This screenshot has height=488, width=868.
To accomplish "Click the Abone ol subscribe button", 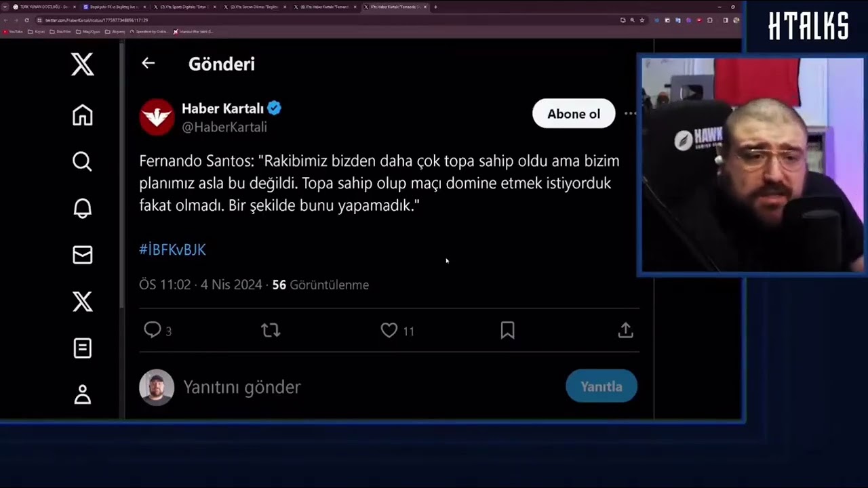I will pos(574,114).
